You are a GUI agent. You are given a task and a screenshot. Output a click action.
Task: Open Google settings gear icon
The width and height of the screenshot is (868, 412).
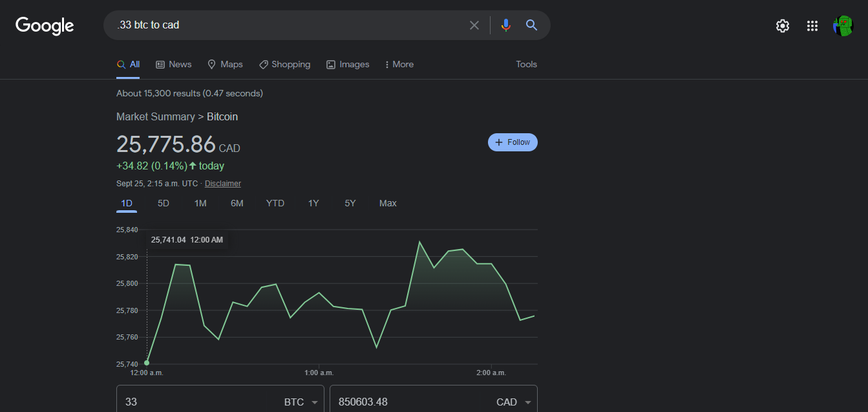[x=783, y=26]
